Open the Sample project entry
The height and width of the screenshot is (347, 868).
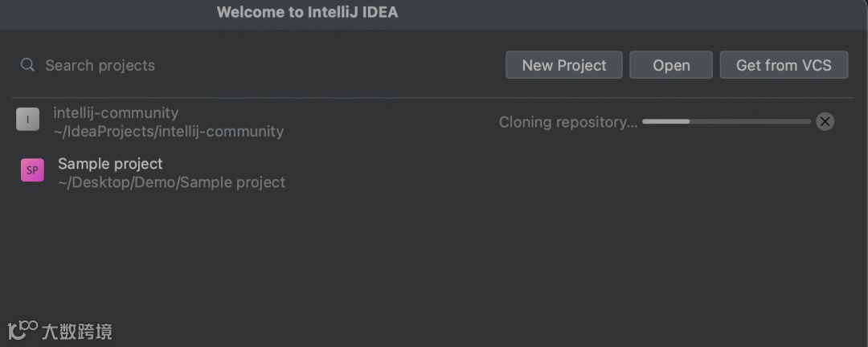click(x=110, y=164)
